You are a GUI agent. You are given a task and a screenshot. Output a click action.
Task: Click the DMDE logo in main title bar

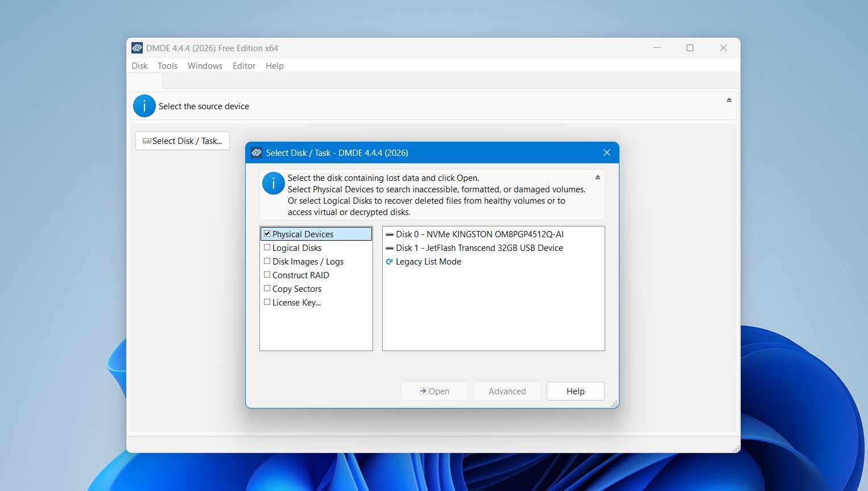click(137, 48)
